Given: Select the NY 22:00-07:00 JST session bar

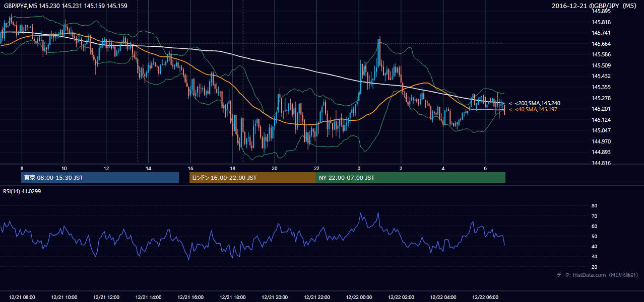Looking at the screenshot, I should 411,178.
